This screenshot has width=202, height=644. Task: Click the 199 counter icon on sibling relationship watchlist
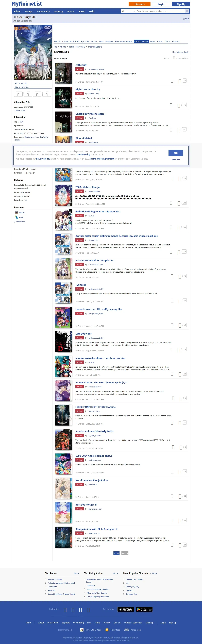[184, 227]
